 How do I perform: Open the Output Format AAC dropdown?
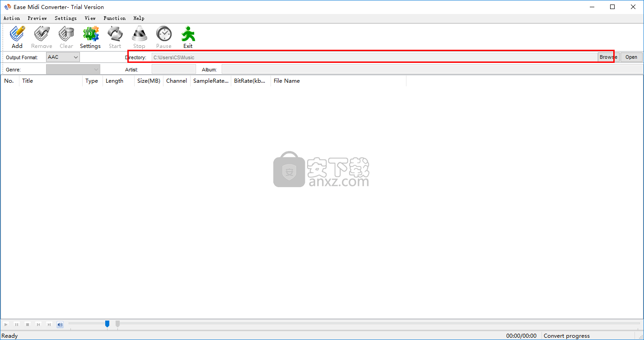(63, 57)
